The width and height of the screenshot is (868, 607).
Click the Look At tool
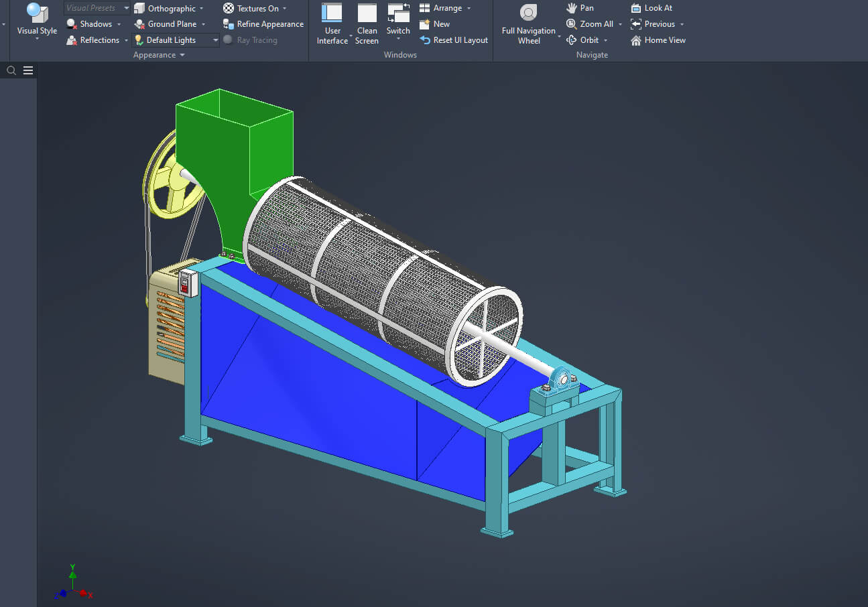tap(651, 8)
